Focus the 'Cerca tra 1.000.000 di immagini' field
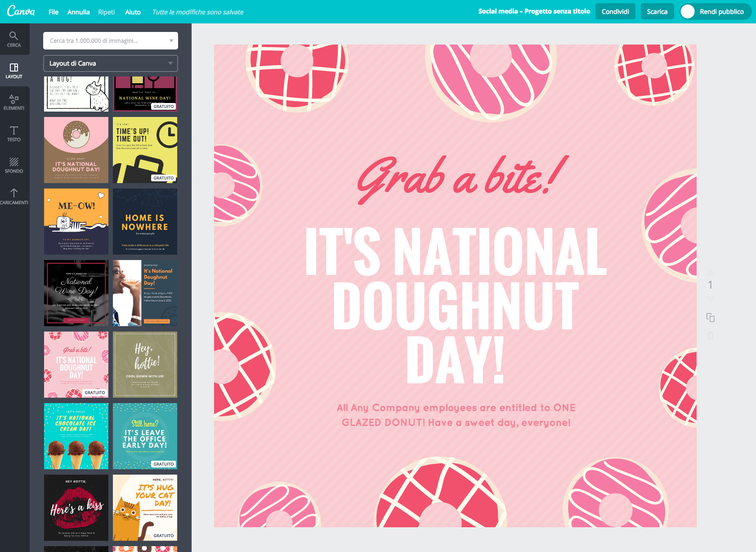This screenshot has height=552, width=756. pos(111,40)
